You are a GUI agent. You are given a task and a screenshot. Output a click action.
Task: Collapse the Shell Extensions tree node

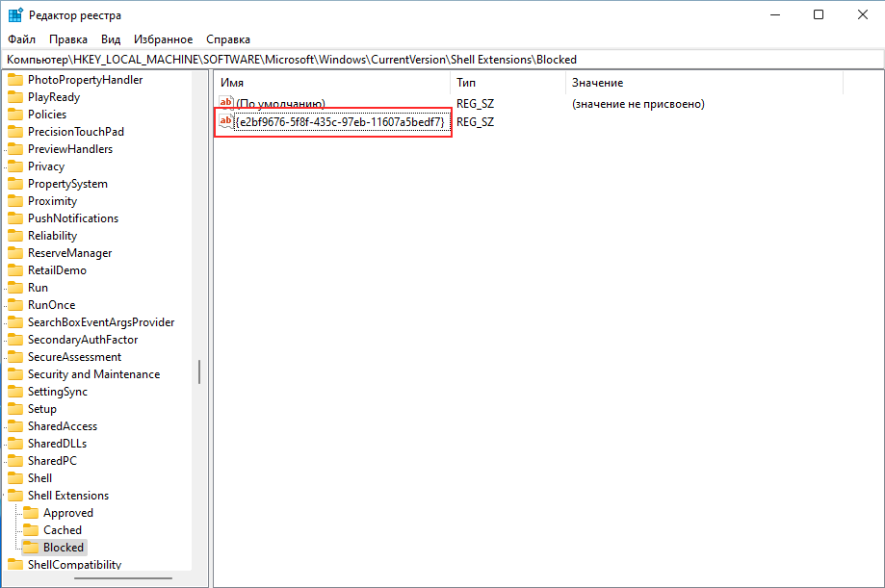[5, 496]
